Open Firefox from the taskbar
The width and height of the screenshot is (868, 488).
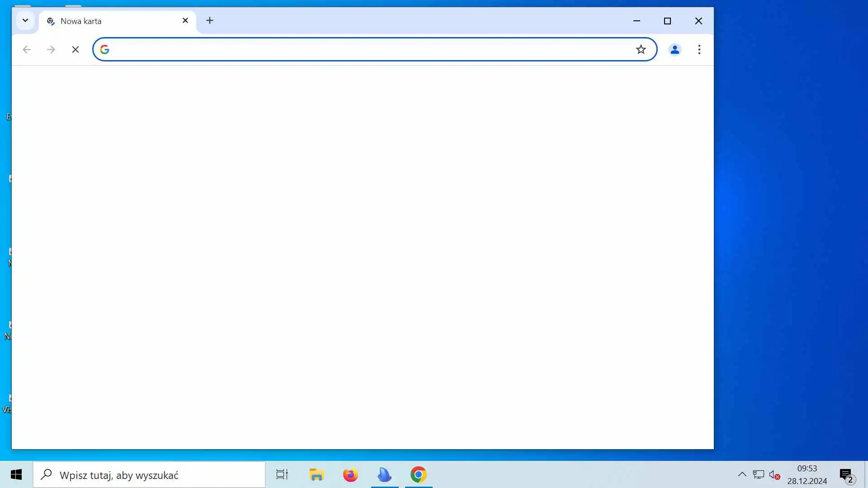pyautogui.click(x=350, y=475)
